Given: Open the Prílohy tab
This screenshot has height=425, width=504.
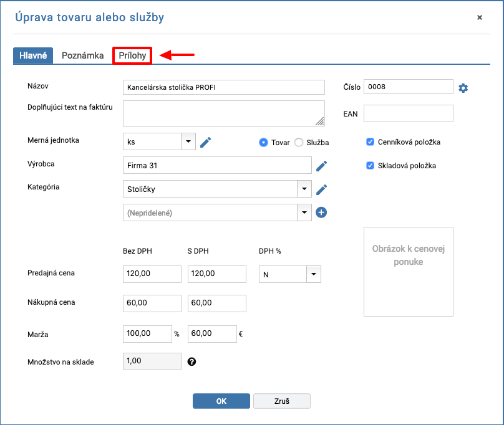Looking at the screenshot, I should pyautogui.click(x=132, y=55).
